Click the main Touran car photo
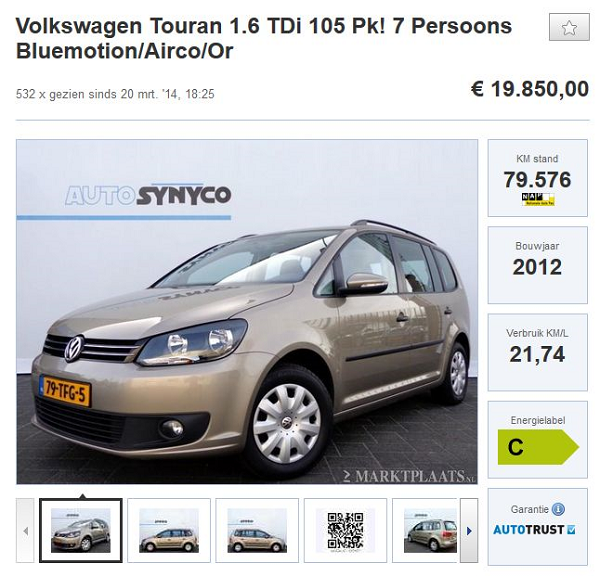600x576 pixels. tap(247, 312)
